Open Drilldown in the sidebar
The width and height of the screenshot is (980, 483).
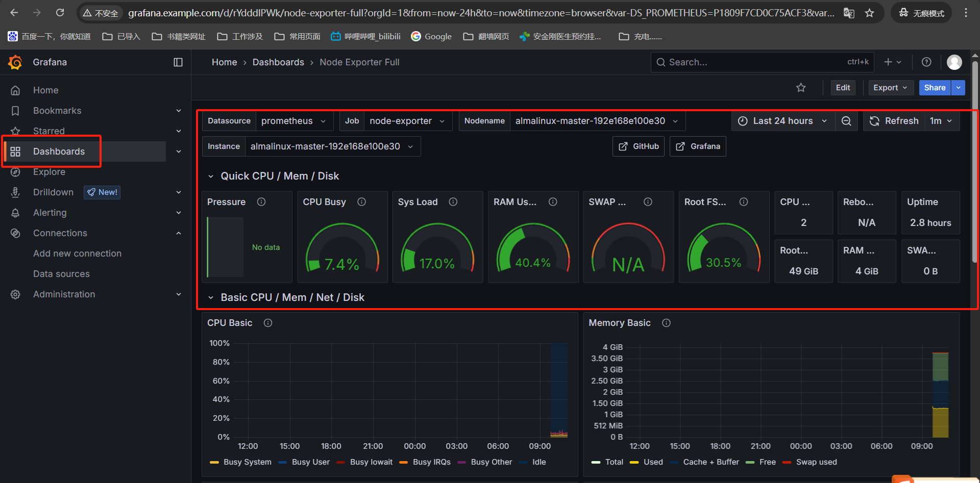[x=53, y=192]
